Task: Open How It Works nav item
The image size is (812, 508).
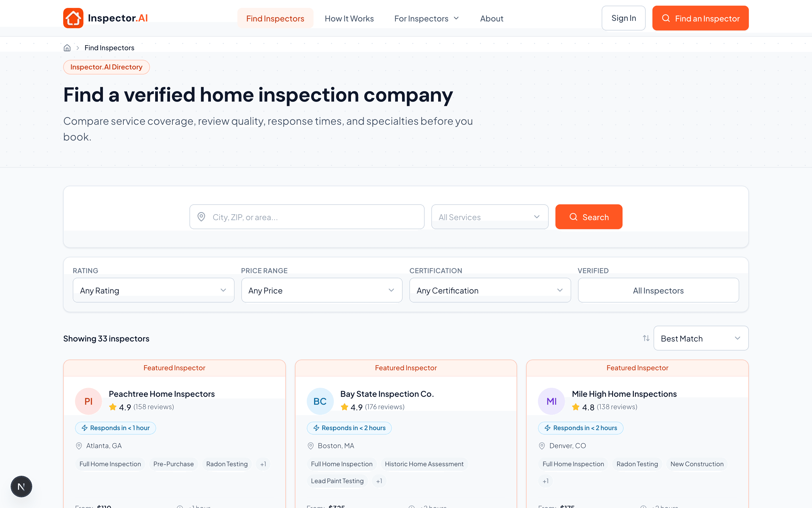Action: tap(349, 18)
